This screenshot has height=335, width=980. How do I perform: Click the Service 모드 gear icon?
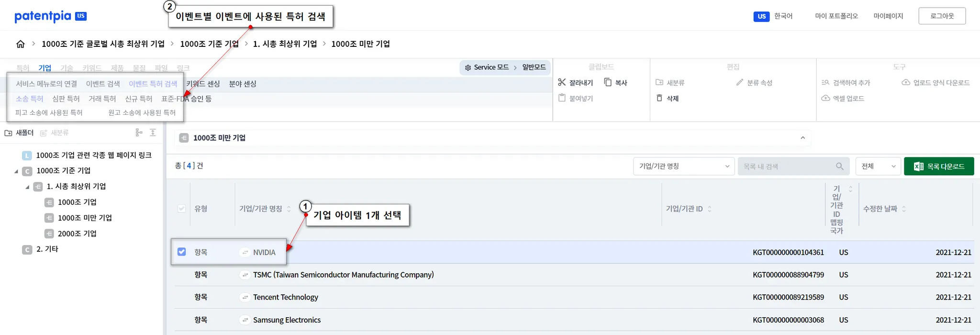[x=468, y=67]
